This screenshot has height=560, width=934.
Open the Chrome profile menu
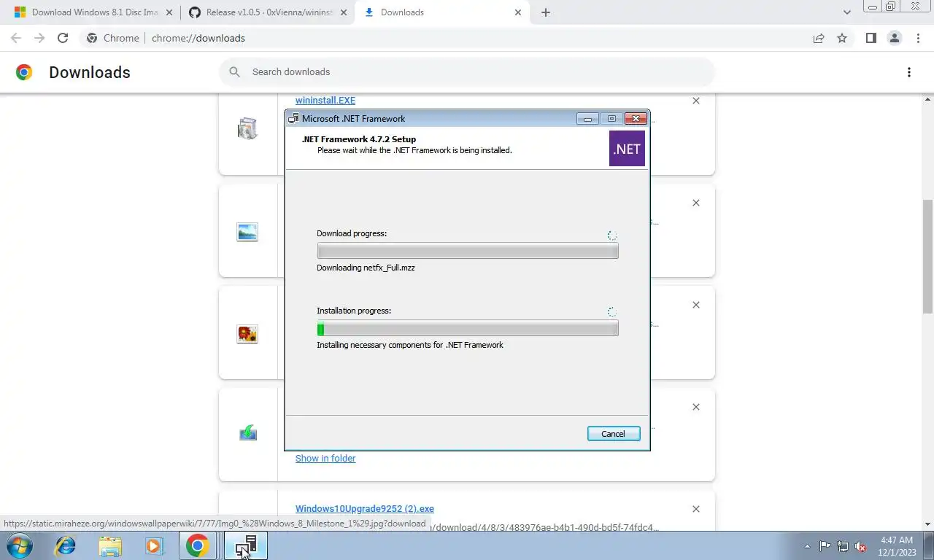[894, 38]
